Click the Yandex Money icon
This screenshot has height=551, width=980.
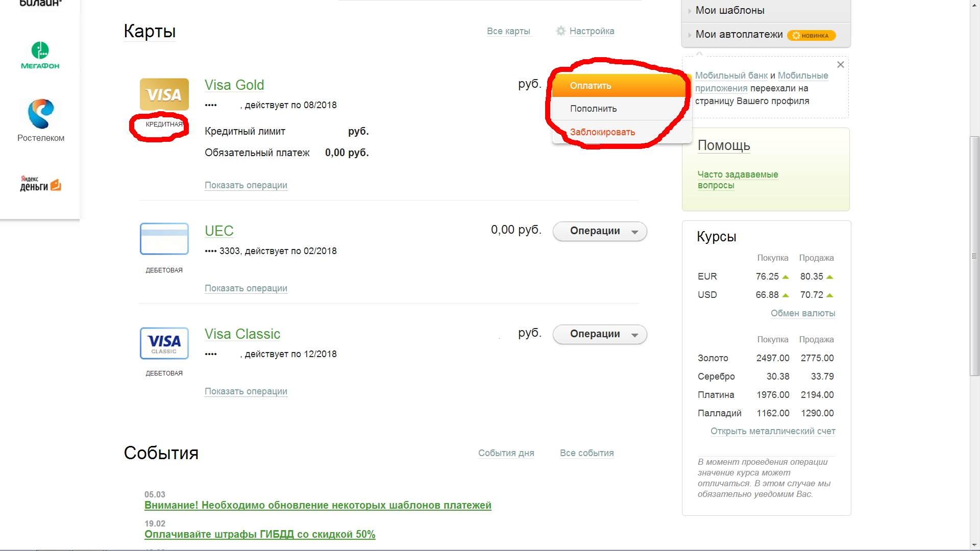[x=40, y=184]
